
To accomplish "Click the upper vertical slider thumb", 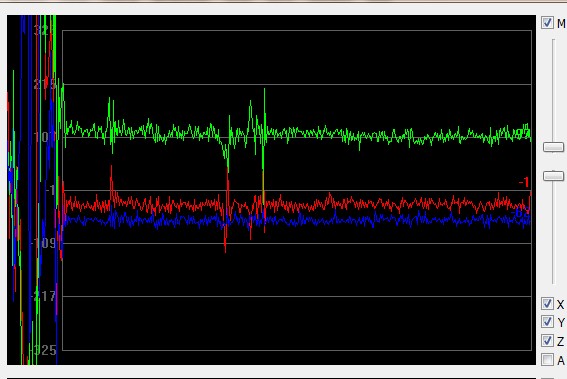I will pyautogui.click(x=554, y=147).
